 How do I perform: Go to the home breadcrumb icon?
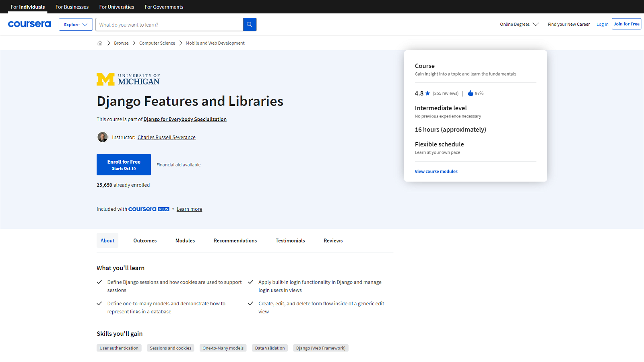[x=100, y=43]
